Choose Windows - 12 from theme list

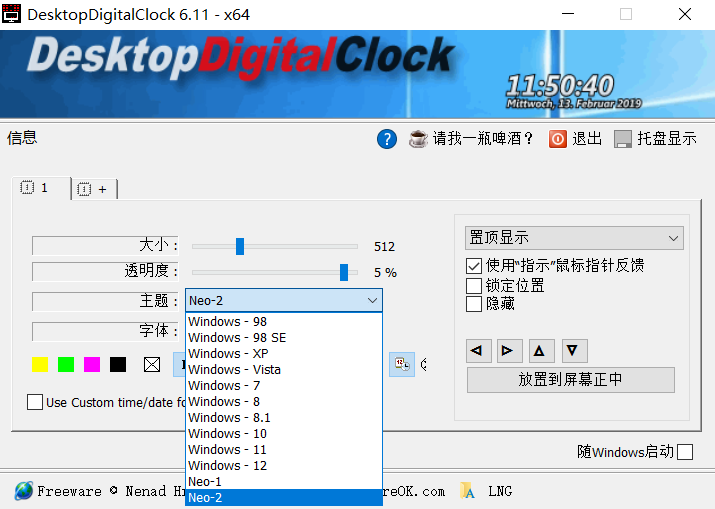pyautogui.click(x=284, y=465)
